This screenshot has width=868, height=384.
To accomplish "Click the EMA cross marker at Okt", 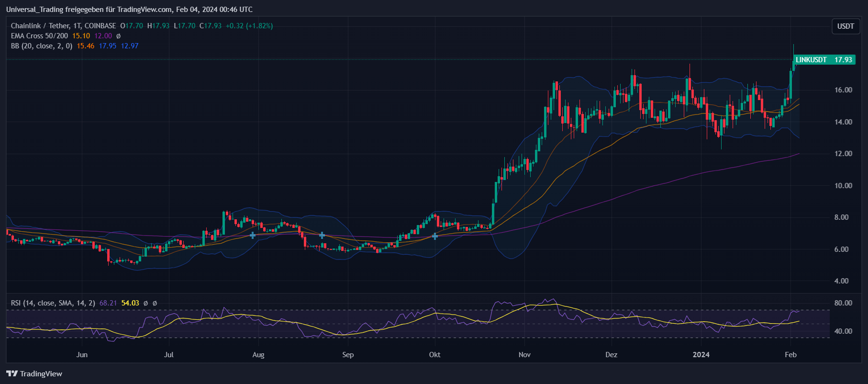I will pos(435,236).
